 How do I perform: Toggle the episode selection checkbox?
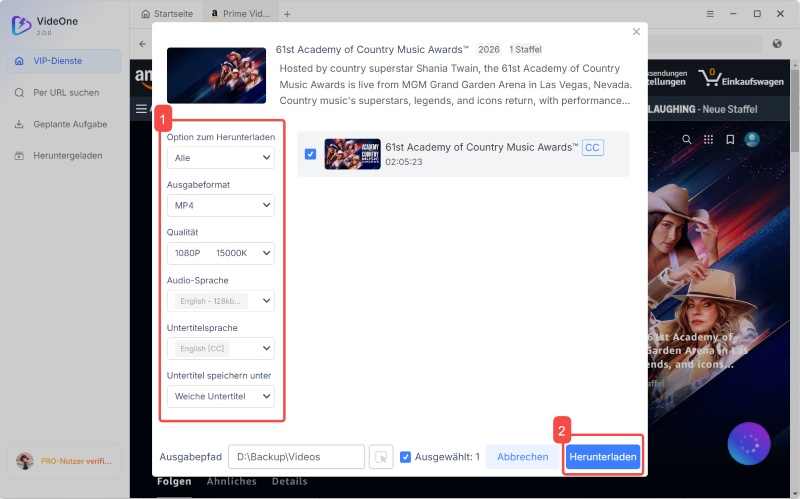pos(310,154)
